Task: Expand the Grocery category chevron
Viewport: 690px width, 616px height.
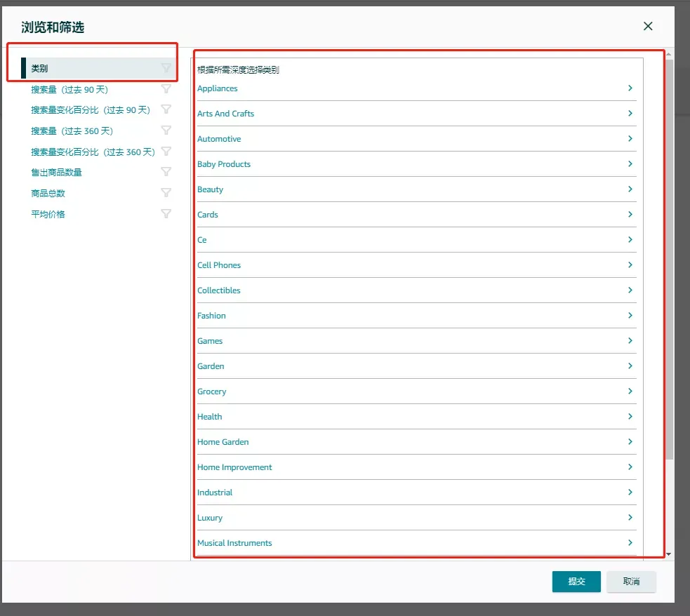Action: 630,391
